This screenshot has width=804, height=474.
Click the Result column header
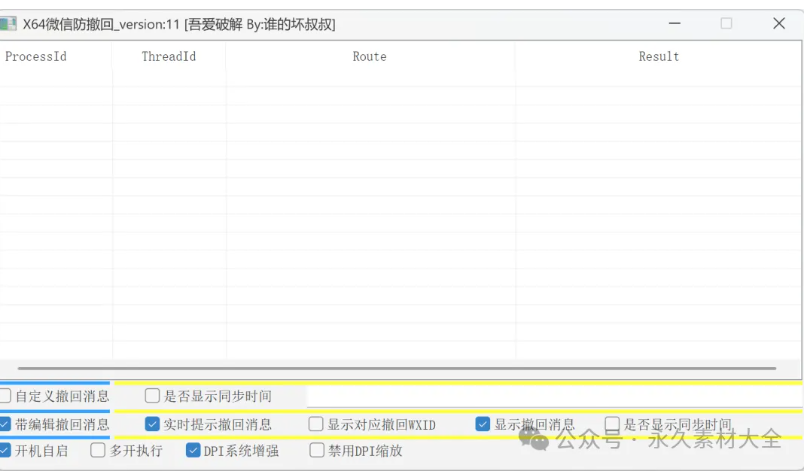point(658,56)
